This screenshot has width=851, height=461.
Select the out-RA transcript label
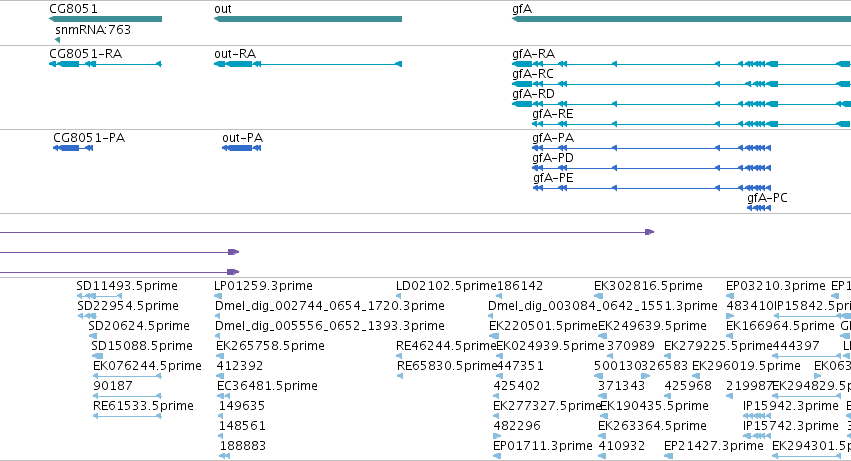[x=235, y=54]
